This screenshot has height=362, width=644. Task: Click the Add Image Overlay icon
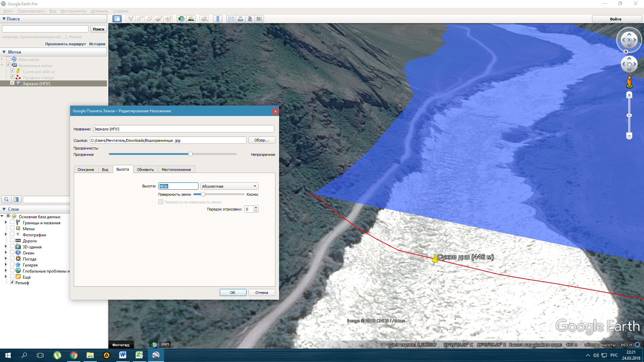click(159, 19)
